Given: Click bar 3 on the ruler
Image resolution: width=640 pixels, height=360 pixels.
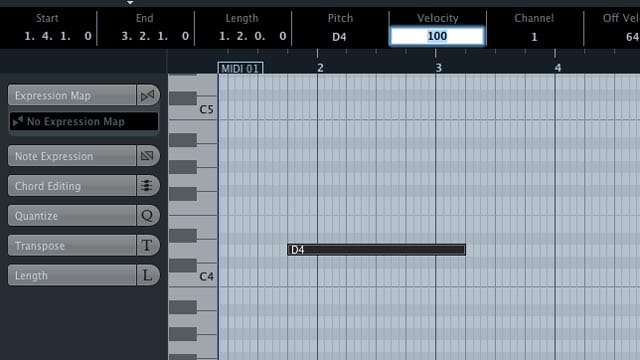Looking at the screenshot, I should click(x=438, y=68).
